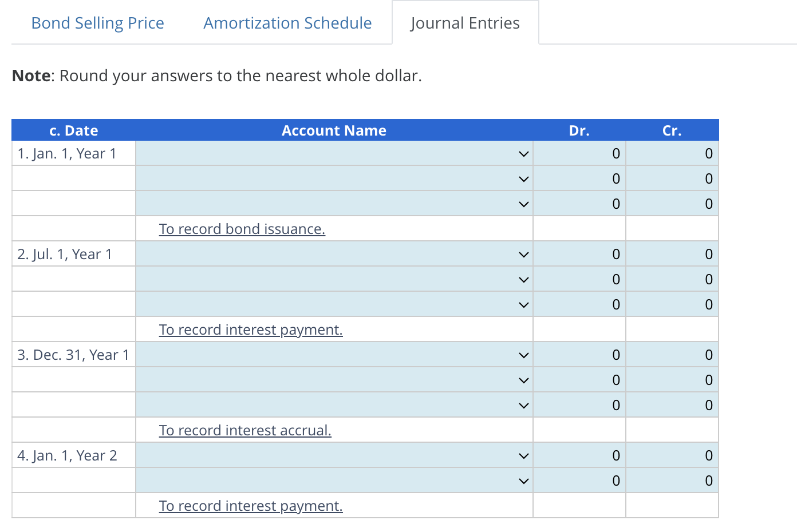Open the Amortization Schedule tab
The height and width of the screenshot is (532, 797).
[x=287, y=23]
